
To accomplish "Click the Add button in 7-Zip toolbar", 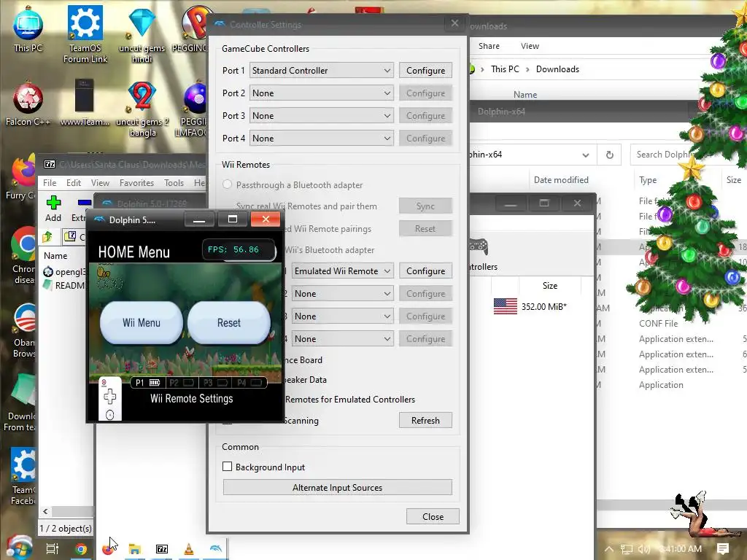I will 53,209.
